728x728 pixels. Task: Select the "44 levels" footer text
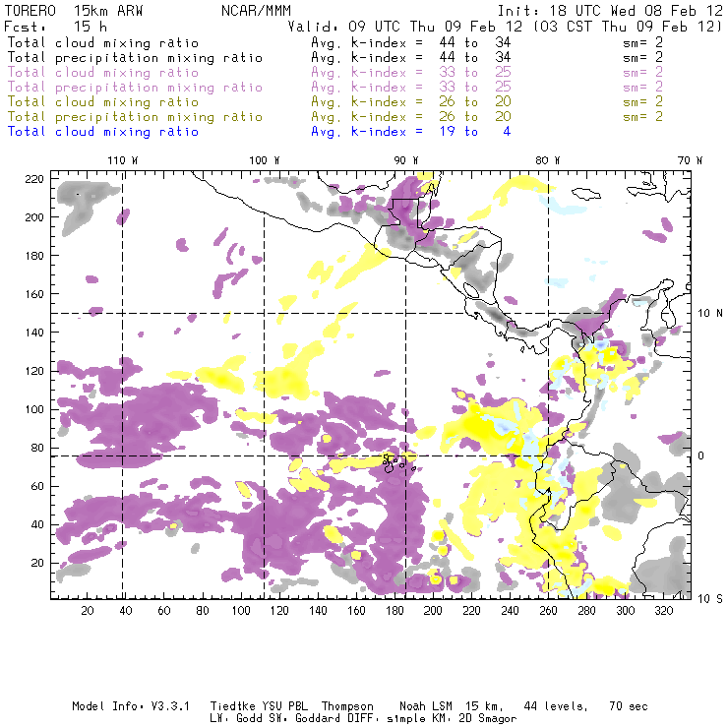coord(556,706)
